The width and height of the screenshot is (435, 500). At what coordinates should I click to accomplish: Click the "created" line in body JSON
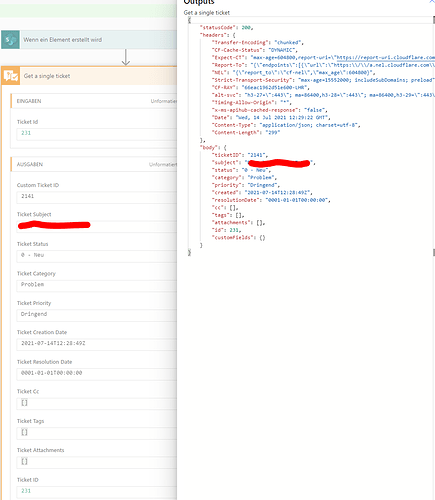click(x=262, y=193)
